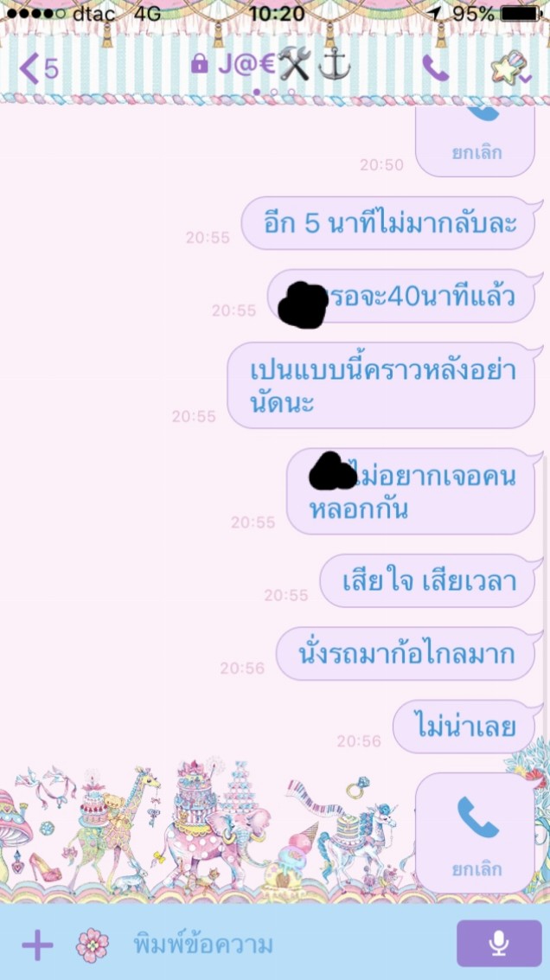This screenshot has width=550, height=980.
Task: Open the flower sticker picker
Action: [x=93, y=945]
